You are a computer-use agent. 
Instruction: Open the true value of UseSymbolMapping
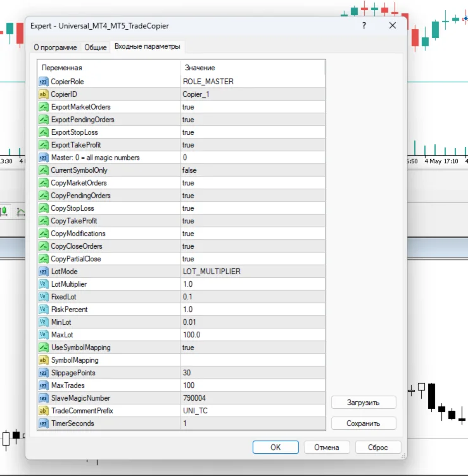coord(253,348)
